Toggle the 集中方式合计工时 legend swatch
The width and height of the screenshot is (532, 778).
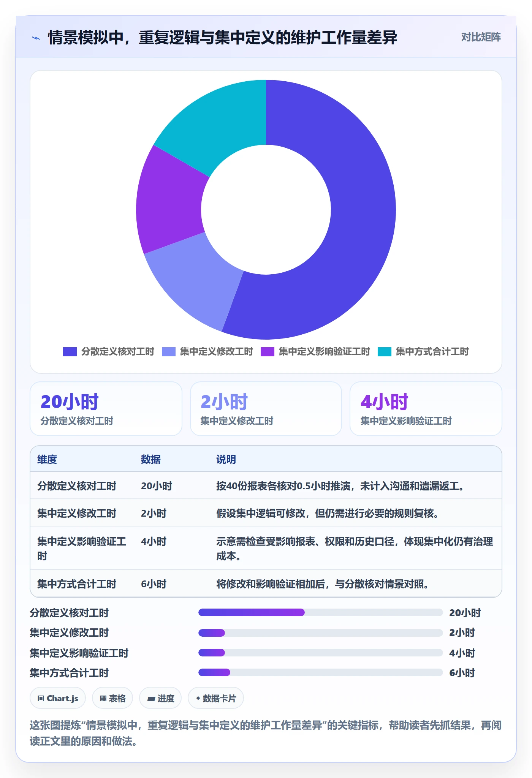tap(385, 352)
